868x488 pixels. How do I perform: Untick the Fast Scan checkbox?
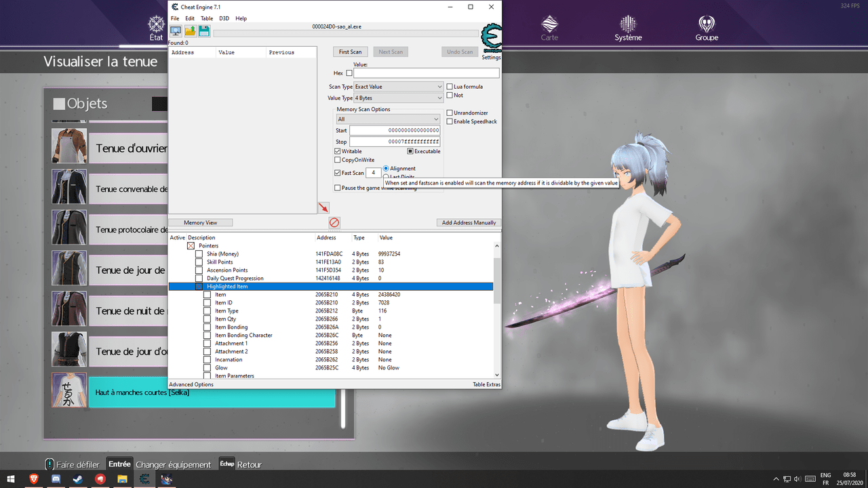pos(338,173)
